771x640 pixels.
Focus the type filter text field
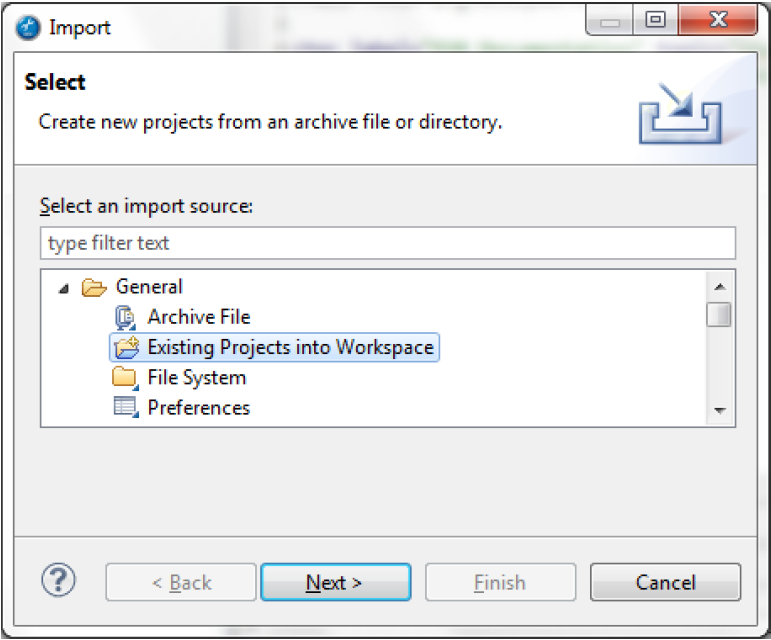[x=387, y=243]
